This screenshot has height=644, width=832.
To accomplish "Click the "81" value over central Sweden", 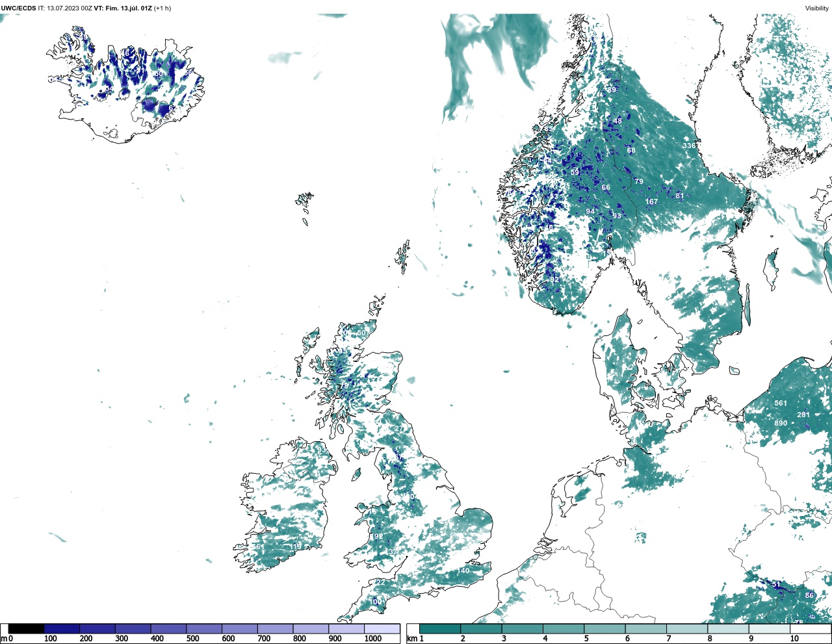I will tap(680, 196).
